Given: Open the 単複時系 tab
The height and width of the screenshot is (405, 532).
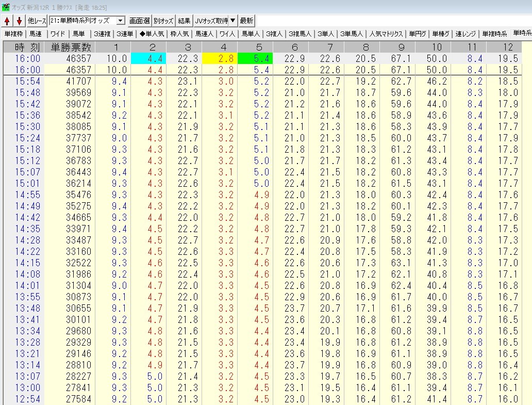Looking at the screenshot, I should [x=494, y=34].
